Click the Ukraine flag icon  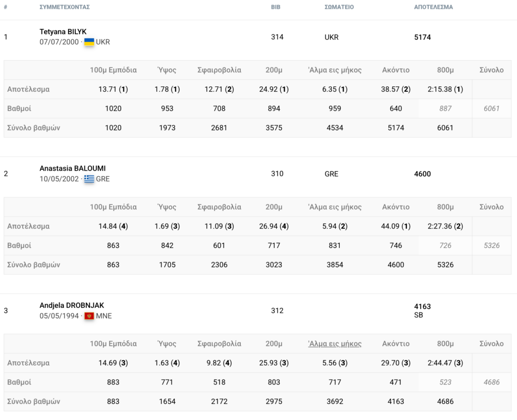(x=89, y=42)
